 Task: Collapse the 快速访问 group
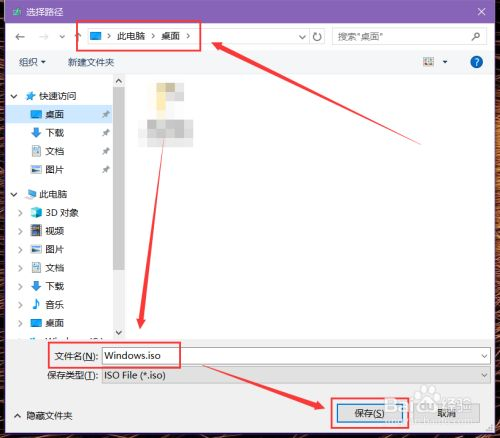click(14, 96)
